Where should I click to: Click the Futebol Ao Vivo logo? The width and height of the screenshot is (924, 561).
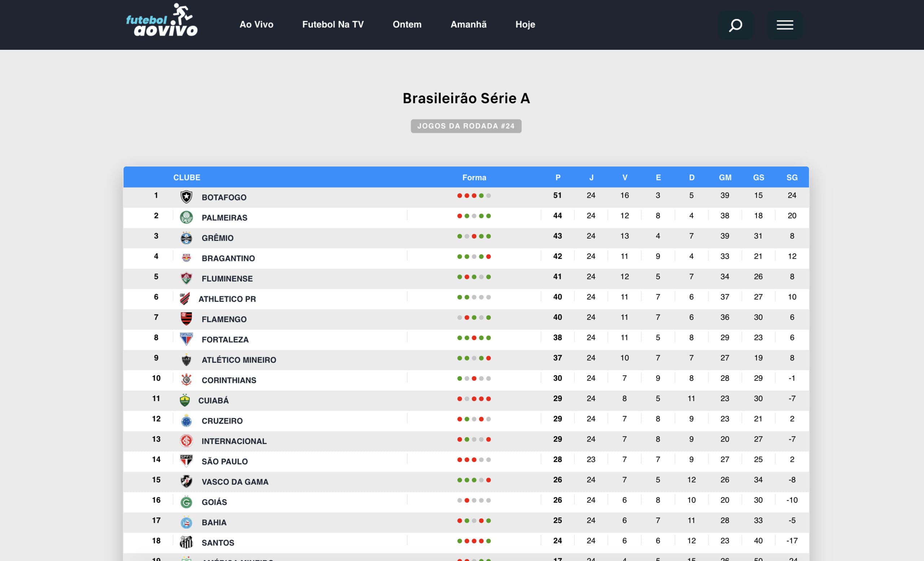[162, 21]
